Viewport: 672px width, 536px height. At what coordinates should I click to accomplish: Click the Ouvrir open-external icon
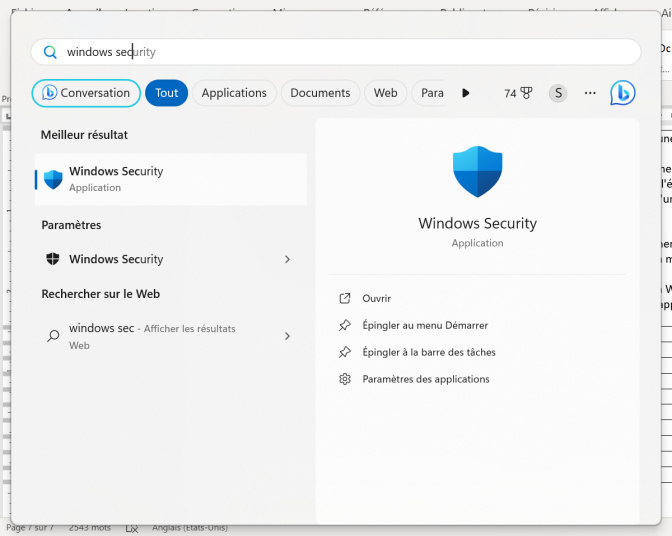click(x=345, y=298)
